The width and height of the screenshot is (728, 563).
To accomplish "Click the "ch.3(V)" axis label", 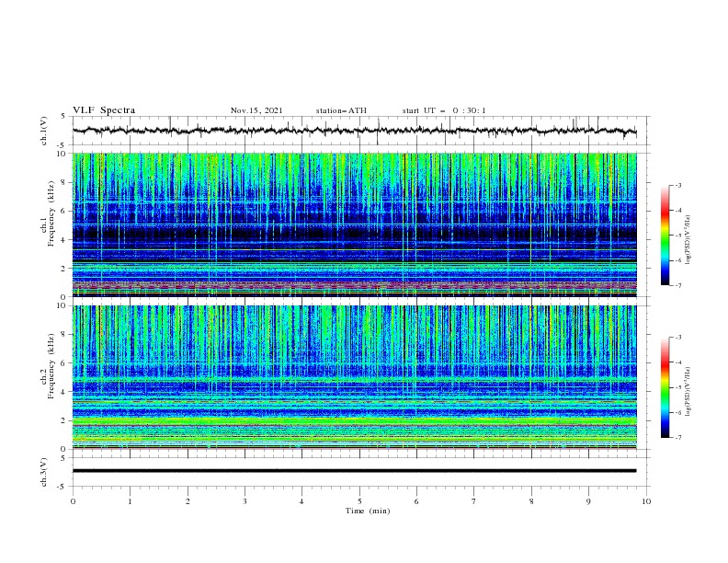I will (44, 472).
